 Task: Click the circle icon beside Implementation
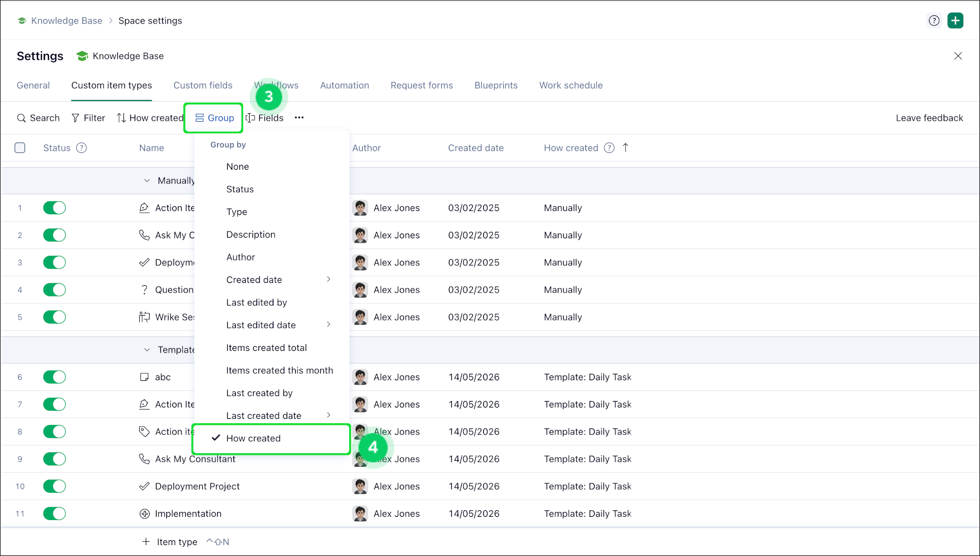[144, 514]
